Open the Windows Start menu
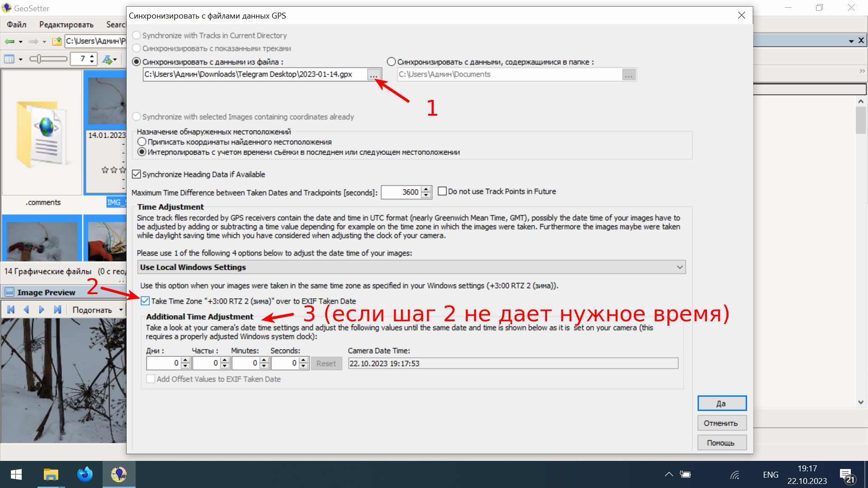The width and height of the screenshot is (868, 488). tap(16, 474)
